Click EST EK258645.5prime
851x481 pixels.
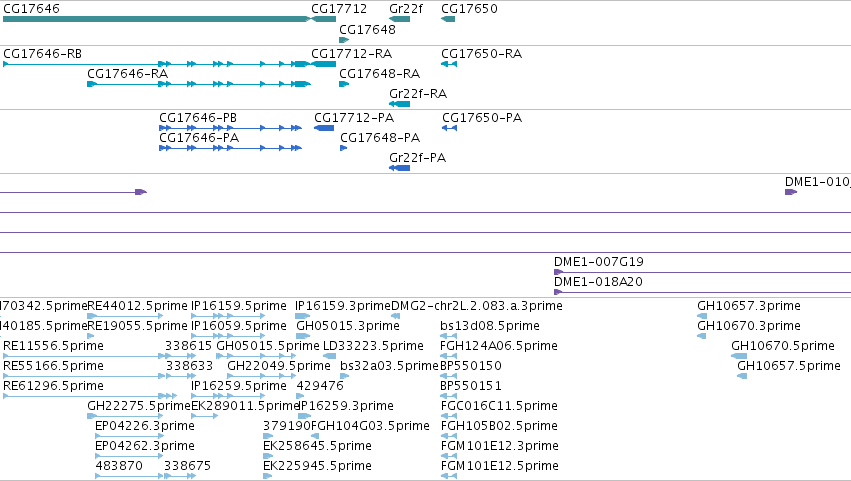(317, 446)
